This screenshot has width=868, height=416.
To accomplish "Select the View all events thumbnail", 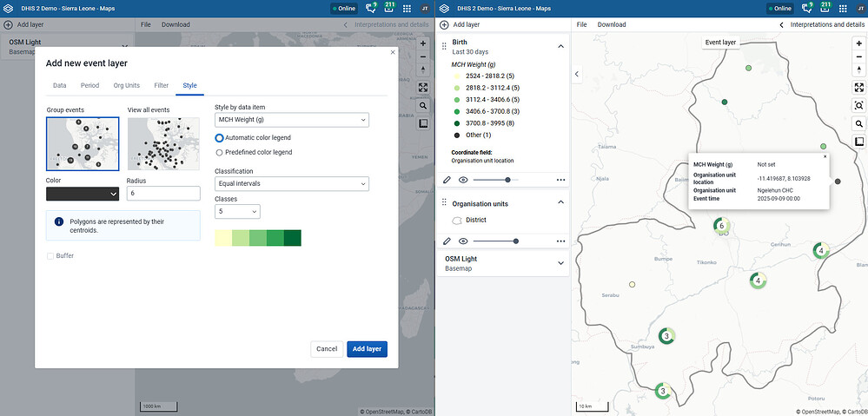I will 164,144.
